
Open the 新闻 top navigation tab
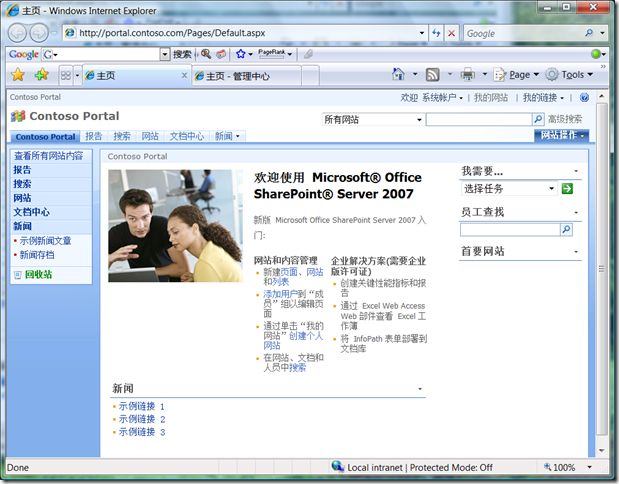[227, 136]
